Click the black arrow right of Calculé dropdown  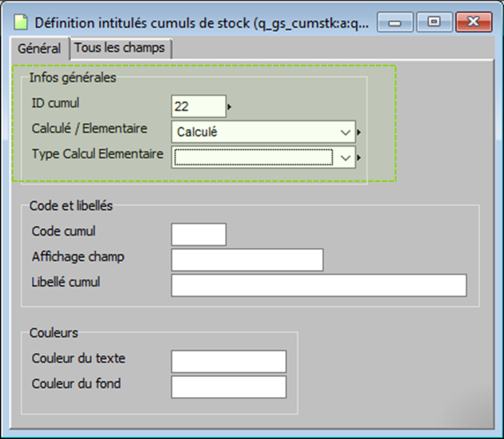359,132
